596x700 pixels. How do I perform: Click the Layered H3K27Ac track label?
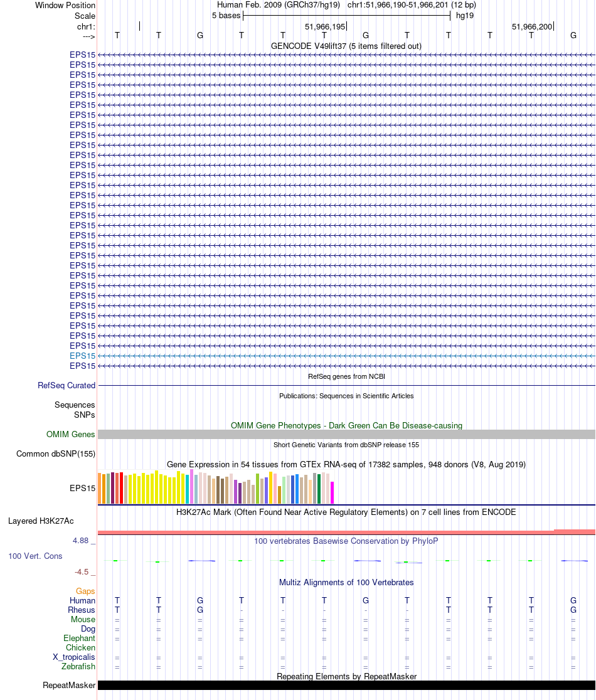(41, 521)
